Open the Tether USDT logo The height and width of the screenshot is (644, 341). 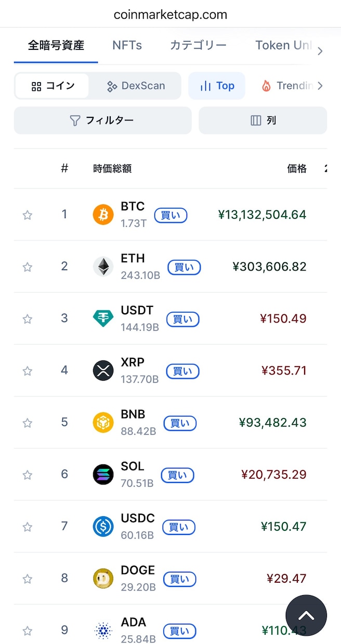pos(103,318)
